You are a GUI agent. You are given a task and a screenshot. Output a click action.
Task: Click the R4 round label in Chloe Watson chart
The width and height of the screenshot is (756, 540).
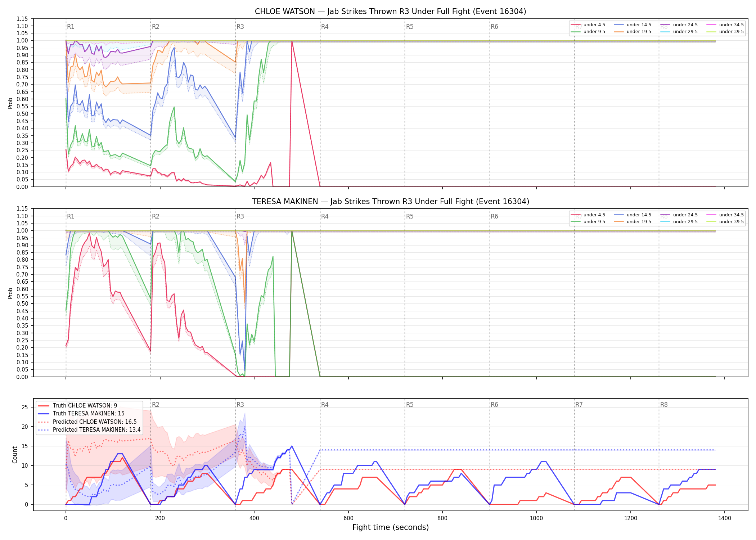pos(325,27)
